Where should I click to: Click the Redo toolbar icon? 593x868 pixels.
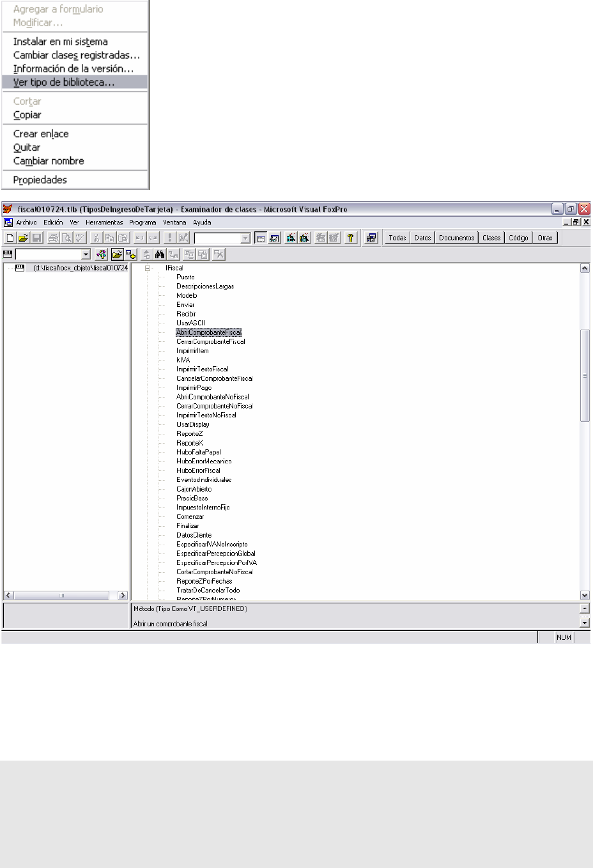(x=153, y=238)
